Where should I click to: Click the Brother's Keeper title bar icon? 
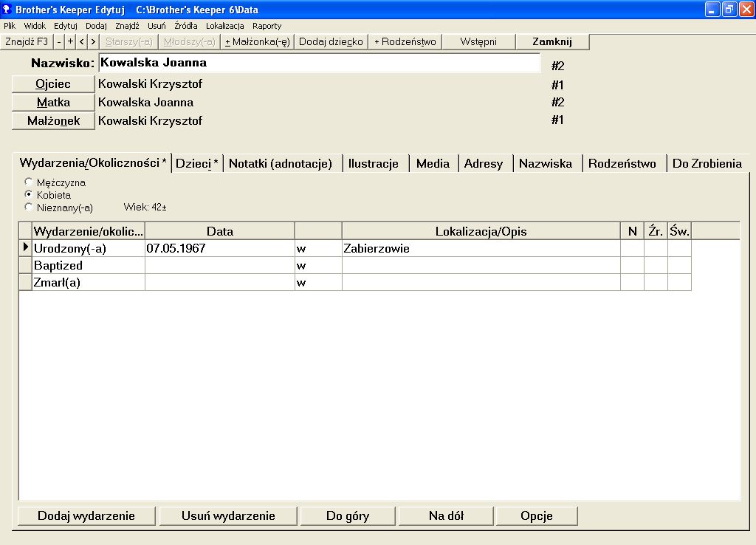click(7, 8)
